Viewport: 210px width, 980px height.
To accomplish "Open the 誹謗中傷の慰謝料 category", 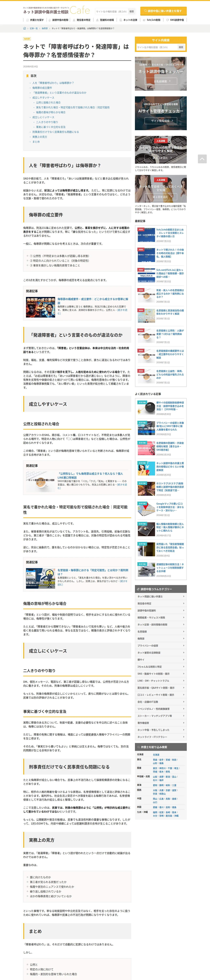I will coord(161,611).
